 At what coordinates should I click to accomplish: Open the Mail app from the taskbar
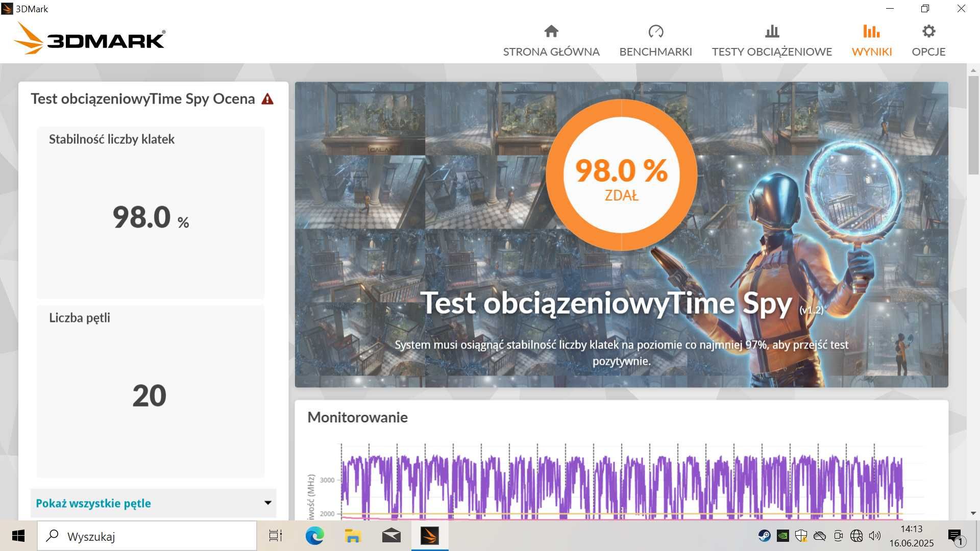coord(391,536)
